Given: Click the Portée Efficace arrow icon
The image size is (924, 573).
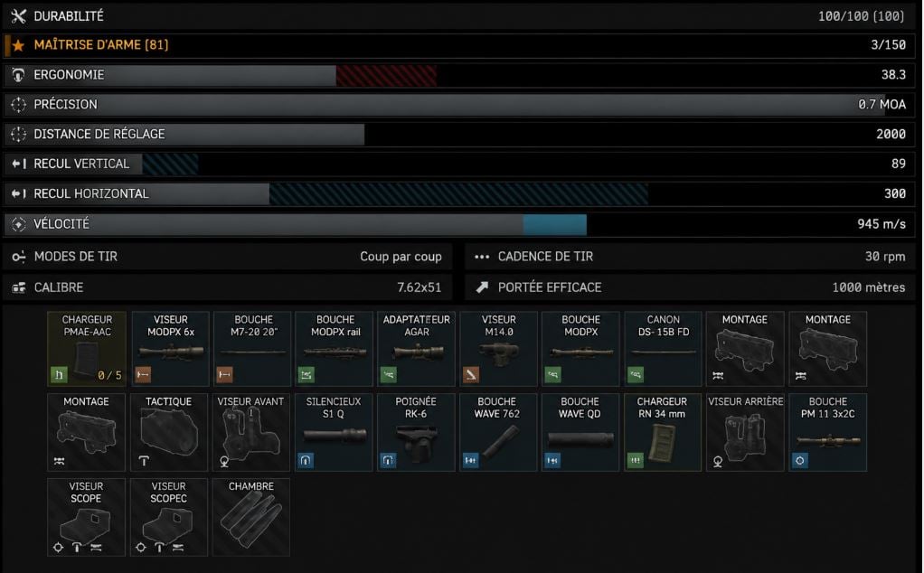Looking at the screenshot, I should tap(482, 287).
